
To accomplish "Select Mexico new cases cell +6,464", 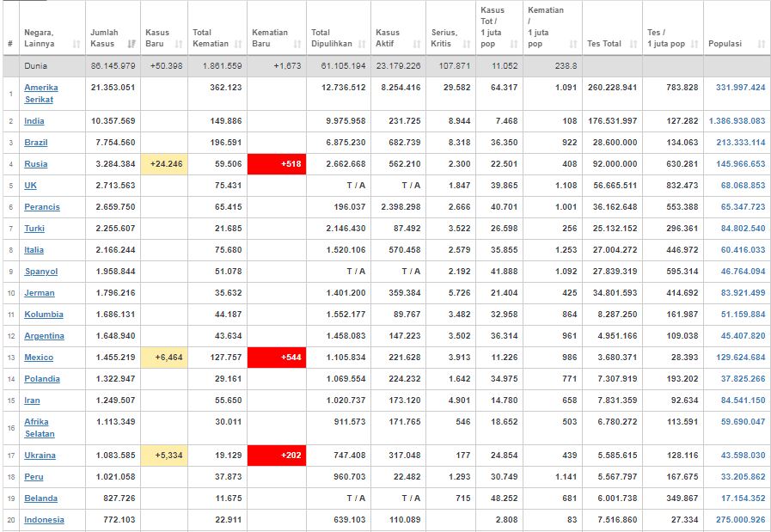I will click(x=164, y=358).
